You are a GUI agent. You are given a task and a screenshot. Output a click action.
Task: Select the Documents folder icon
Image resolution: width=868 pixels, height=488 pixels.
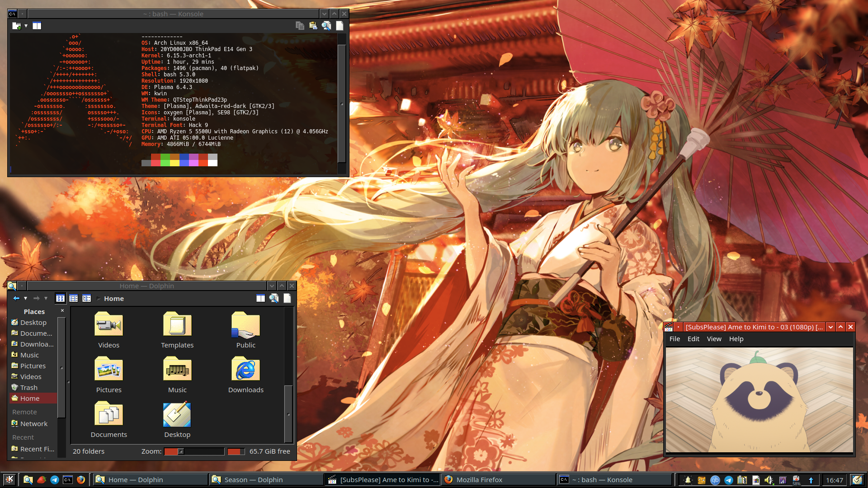click(x=108, y=414)
